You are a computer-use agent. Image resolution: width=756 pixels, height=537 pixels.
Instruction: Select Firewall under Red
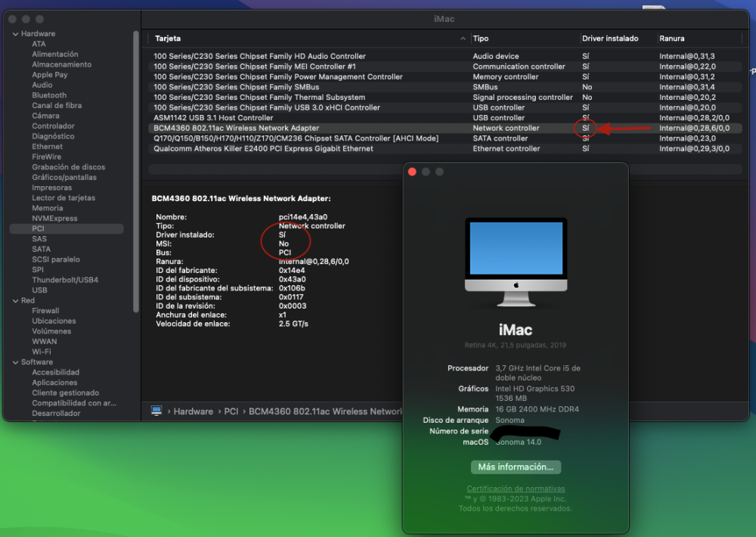coord(45,311)
